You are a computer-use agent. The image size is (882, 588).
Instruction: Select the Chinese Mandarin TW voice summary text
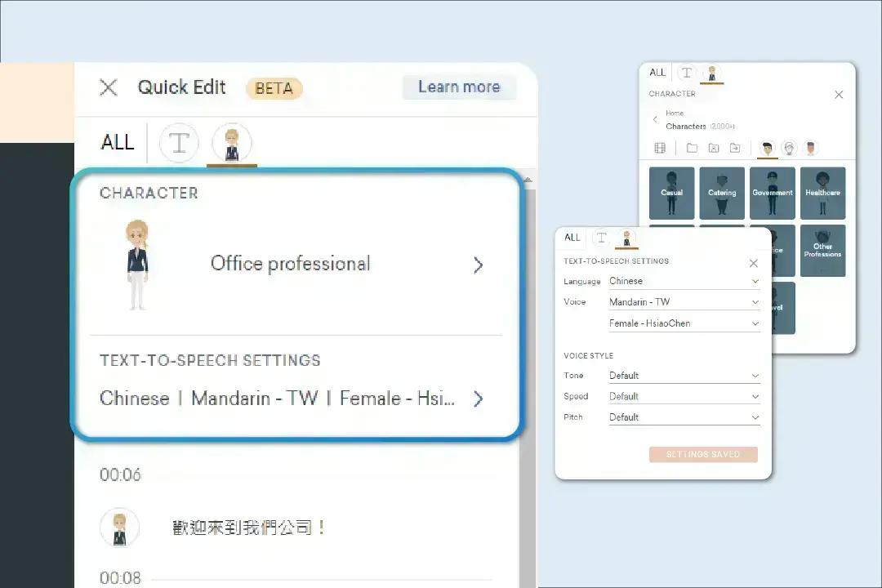[277, 399]
